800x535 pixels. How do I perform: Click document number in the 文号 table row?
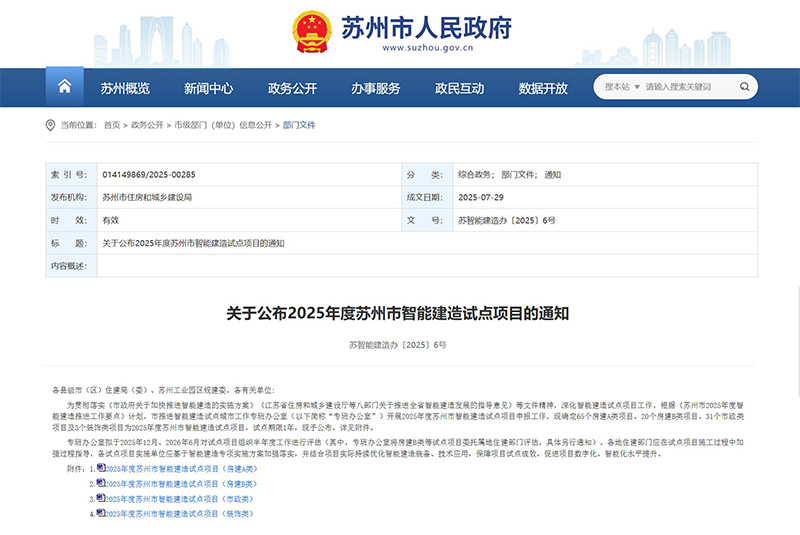click(507, 220)
